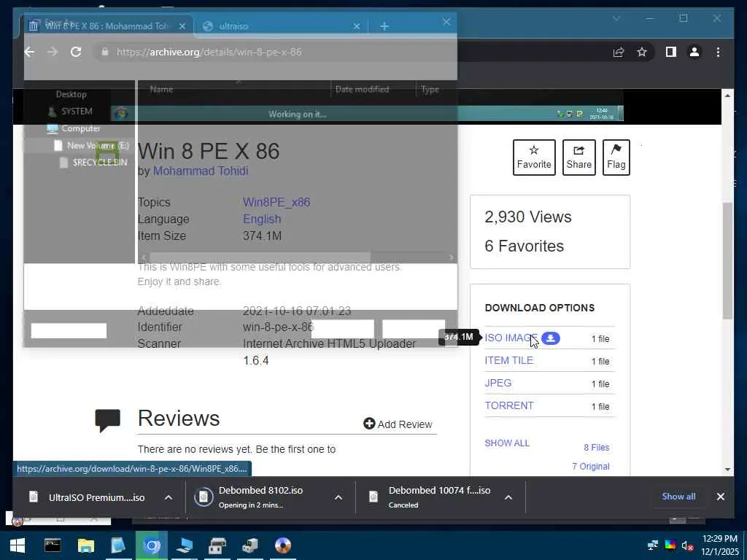Open the JPEG download link
Image resolution: width=747 pixels, height=560 pixels.
click(498, 384)
